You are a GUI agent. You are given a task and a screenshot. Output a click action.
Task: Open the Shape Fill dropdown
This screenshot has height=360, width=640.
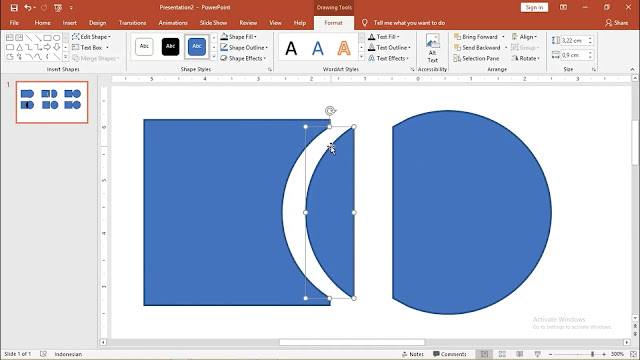238,37
